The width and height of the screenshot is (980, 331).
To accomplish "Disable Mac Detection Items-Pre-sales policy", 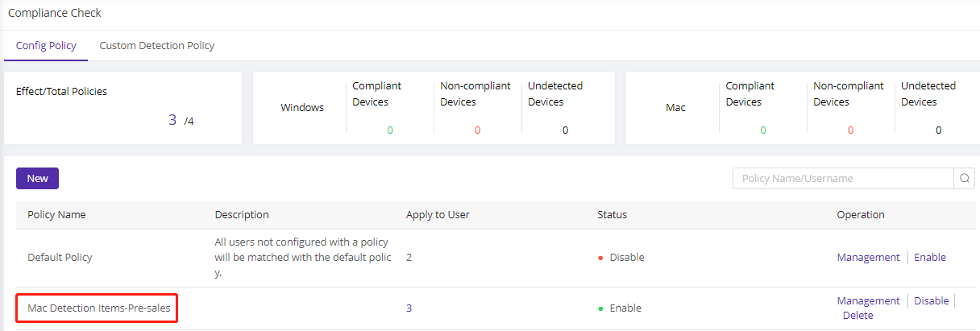I will click(932, 301).
